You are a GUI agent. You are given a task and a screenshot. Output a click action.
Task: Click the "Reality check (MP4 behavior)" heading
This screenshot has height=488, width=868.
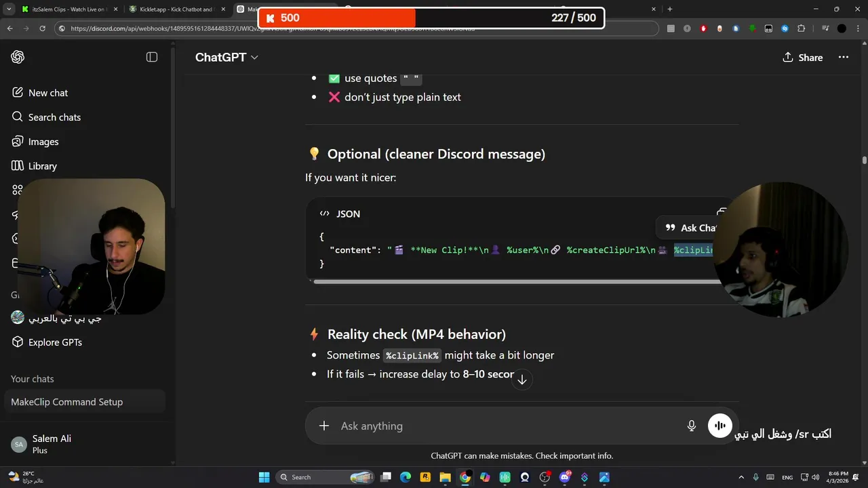click(x=416, y=334)
